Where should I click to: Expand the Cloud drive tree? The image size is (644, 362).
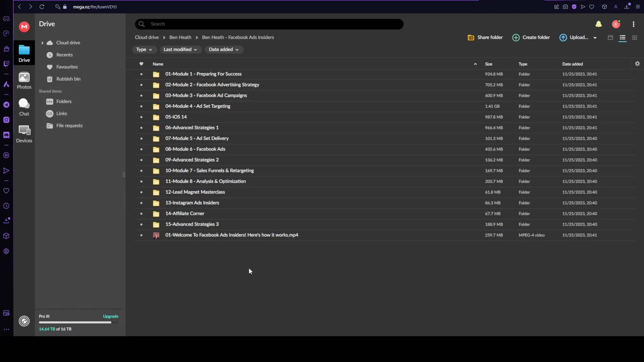click(x=42, y=43)
